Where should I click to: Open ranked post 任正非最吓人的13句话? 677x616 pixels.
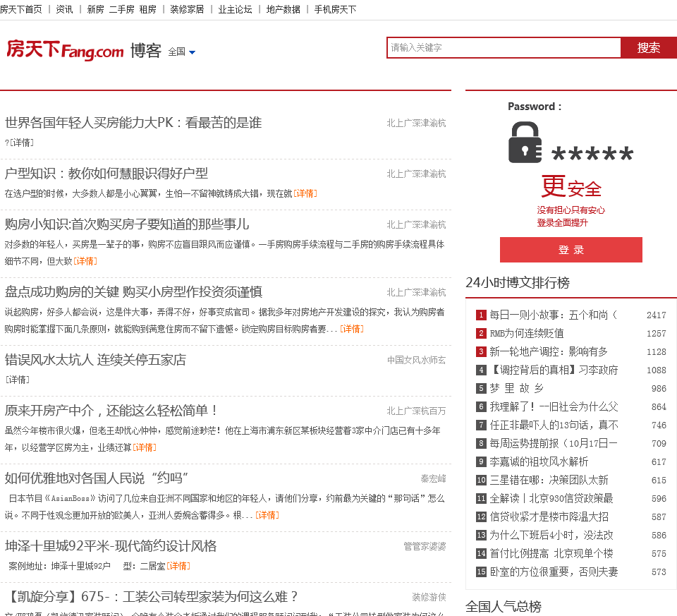click(x=554, y=425)
